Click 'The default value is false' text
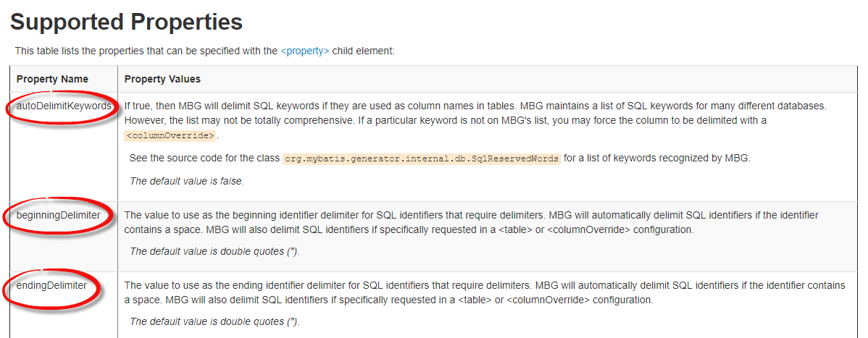The image size is (868, 338). coord(186,181)
